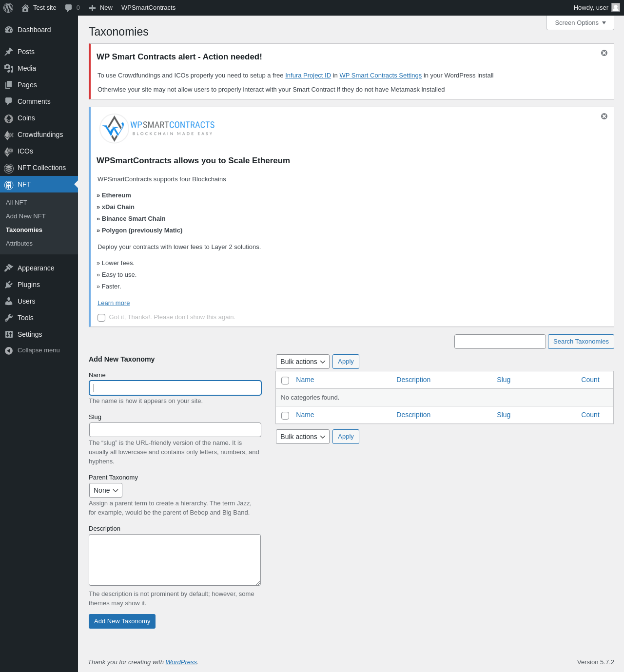Click the top Apply button
Viewport: 624px width, 672px height.
(x=346, y=362)
